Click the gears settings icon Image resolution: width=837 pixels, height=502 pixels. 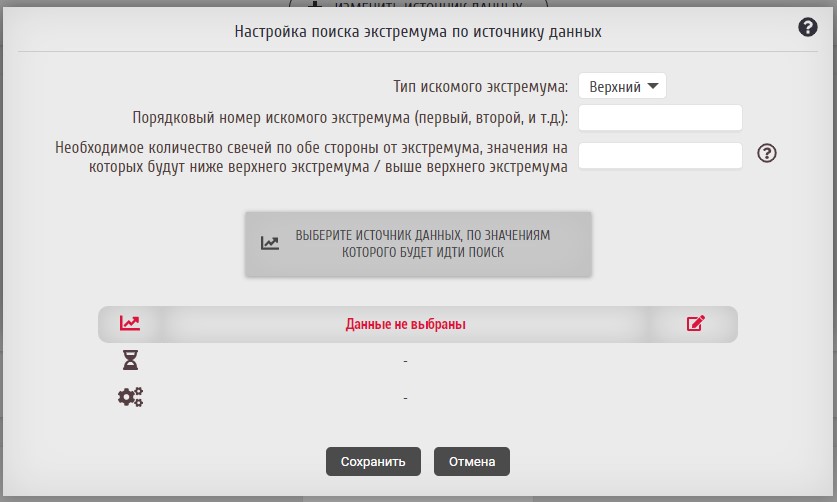point(130,397)
